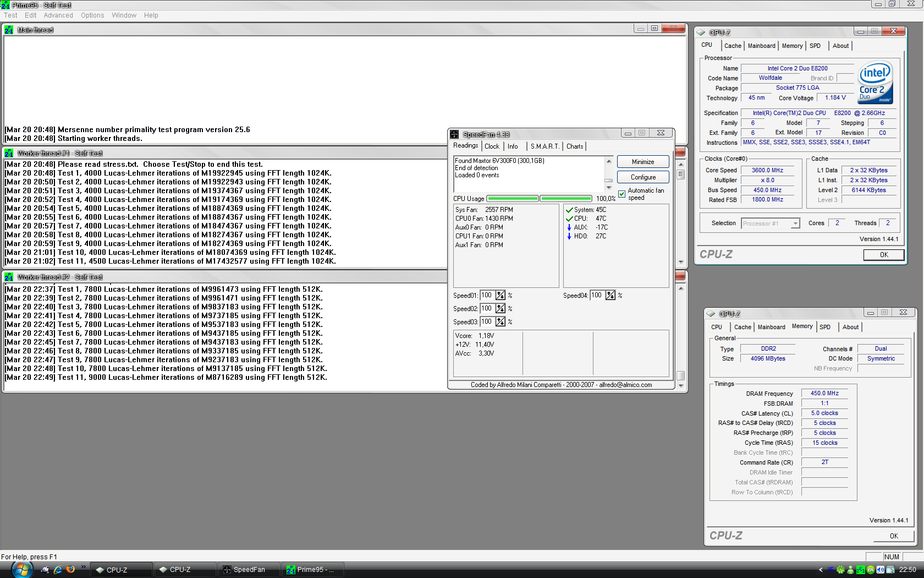The height and width of the screenshot is (578, 924).
Task: Open the SPD tab in the CPU-Z memory window
Action: tap(825, 327)
